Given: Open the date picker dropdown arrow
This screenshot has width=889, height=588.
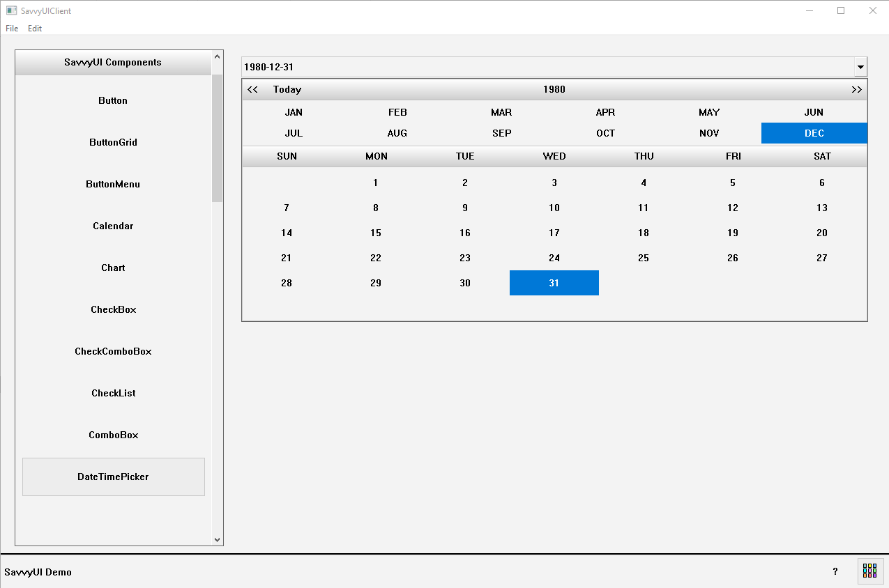Looking at the screenshot, I should click(x=860, y=67).
